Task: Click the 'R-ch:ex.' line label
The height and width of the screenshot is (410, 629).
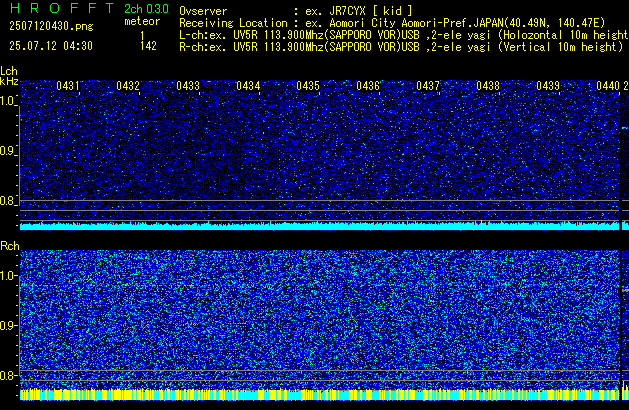Action: pos(203,47)
